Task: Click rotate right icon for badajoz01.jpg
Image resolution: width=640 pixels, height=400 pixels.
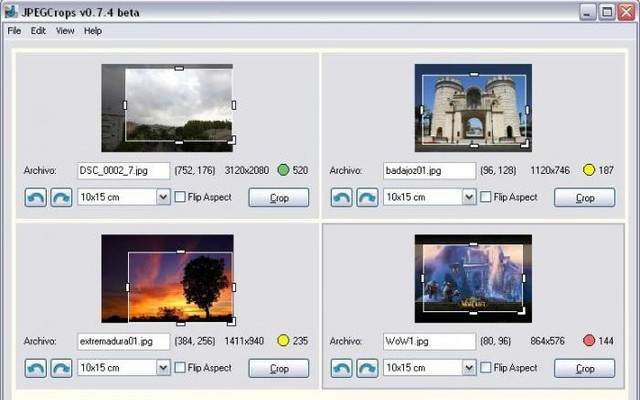Action: (367, 197)
